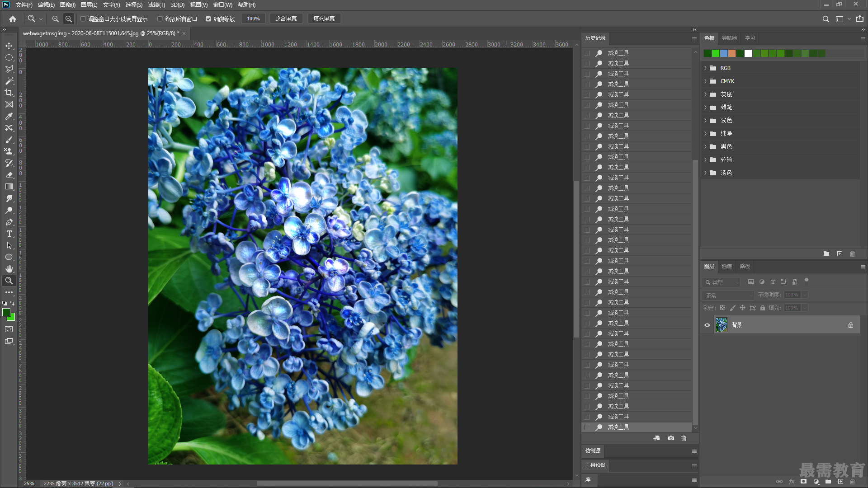Switch to the 路径 tab

coord(745,266)
